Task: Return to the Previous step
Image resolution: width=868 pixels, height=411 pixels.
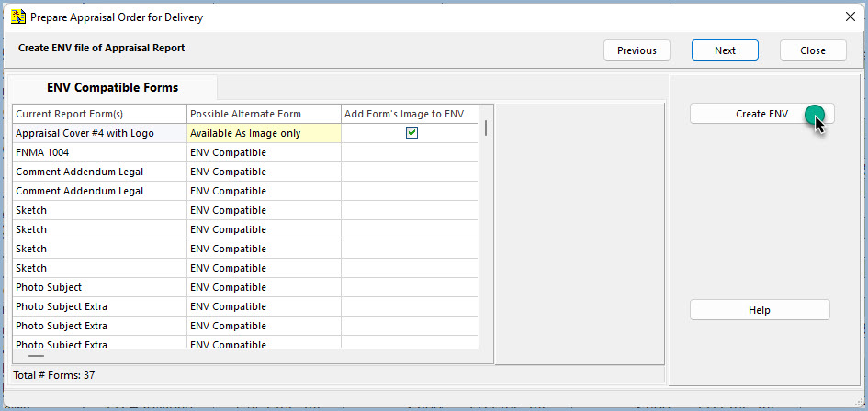Action: click(637, 50)
